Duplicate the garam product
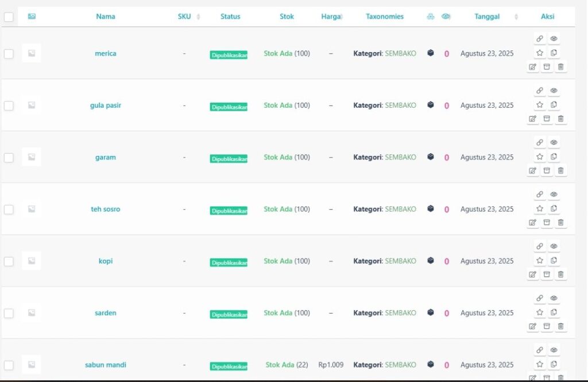The height and width of the screenshot is (382, 588). (x=554, y=157)
